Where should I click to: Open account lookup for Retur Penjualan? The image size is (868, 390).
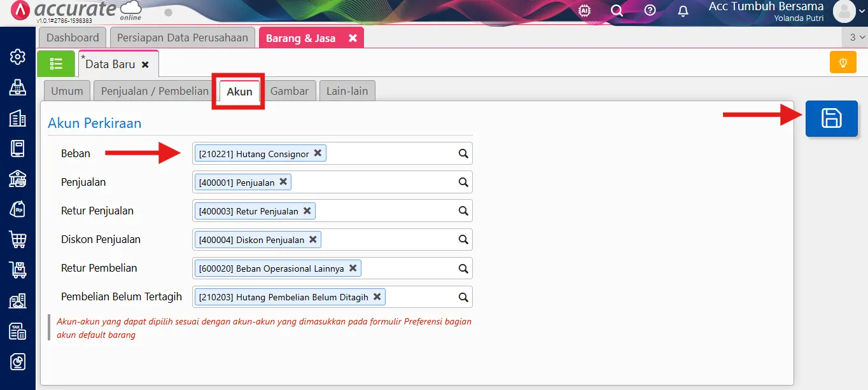point(463,211)
